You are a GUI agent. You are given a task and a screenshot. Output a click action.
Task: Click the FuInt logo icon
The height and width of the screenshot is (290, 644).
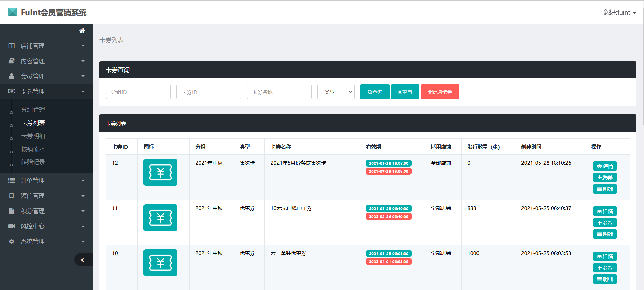[x=13, y=12]
